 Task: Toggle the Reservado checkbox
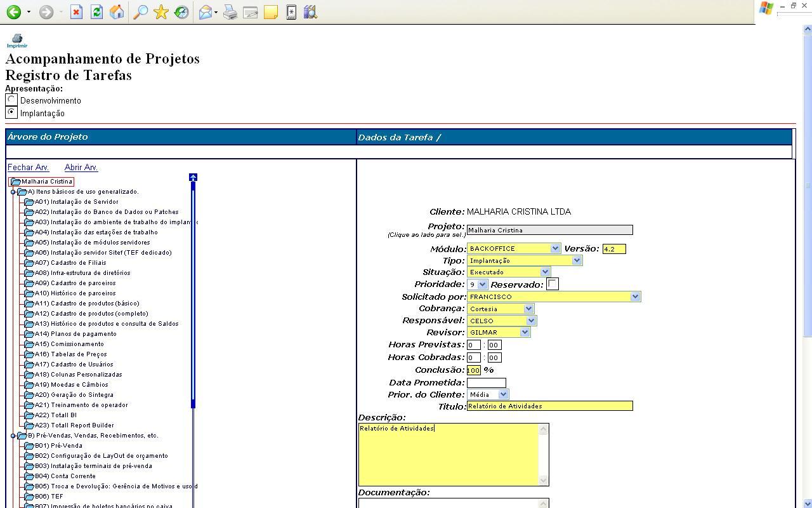coord(553,284)
